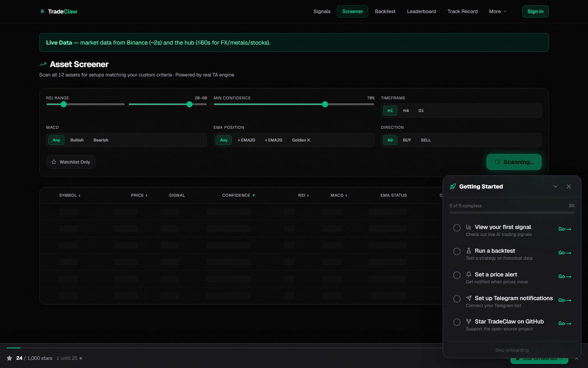Screen dimensions: 588x368
Task: Dismiss the bottom stars banner
Action: coord(577,359)
